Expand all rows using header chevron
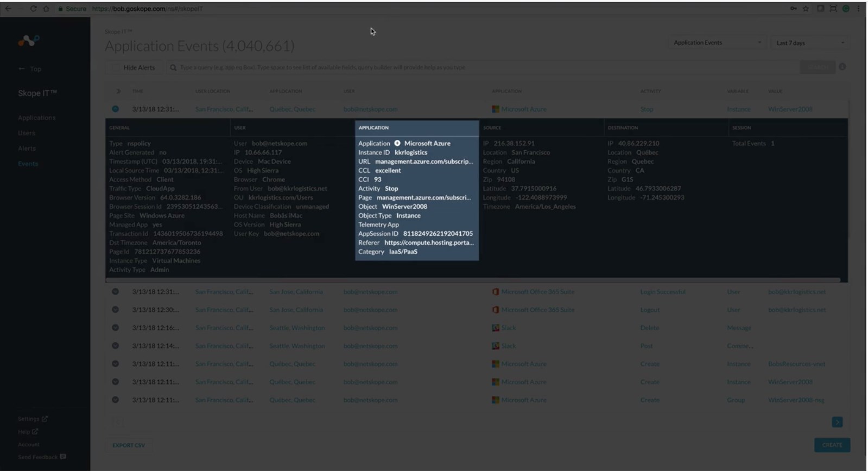 [118, 91]
